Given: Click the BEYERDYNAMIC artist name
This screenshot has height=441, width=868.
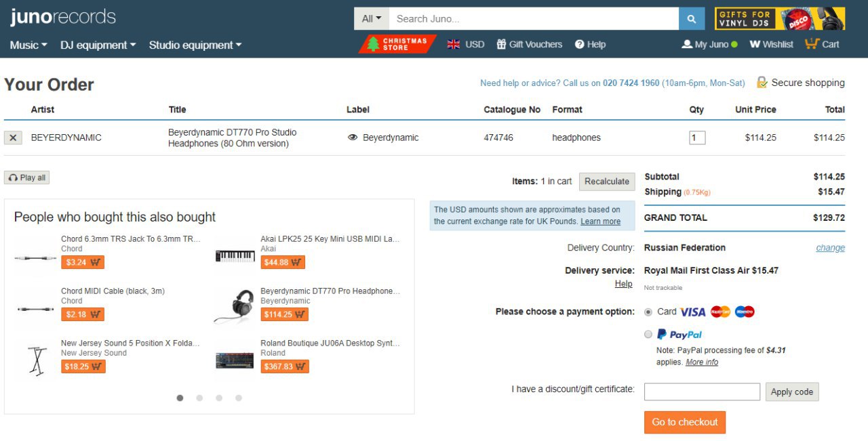Looking at the screenshot, I should [x=66, y=138].
